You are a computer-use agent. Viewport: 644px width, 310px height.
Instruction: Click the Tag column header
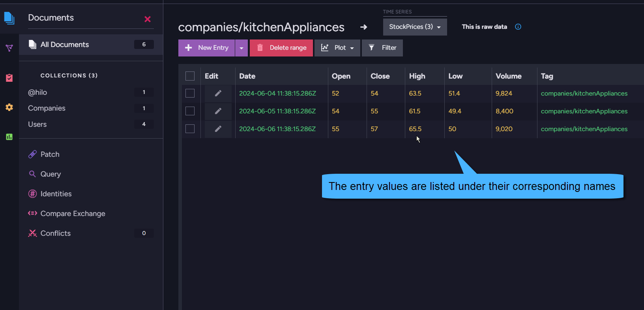click(x=547, y=76)
